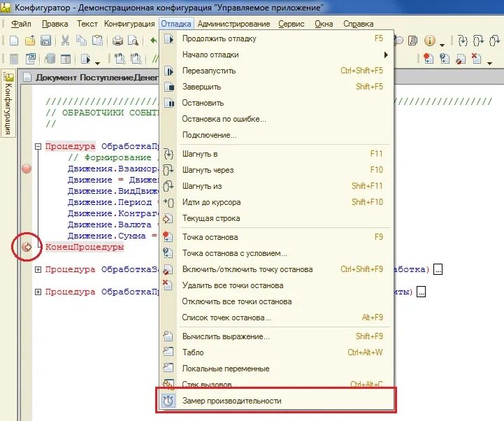Image resolution: width=504 pixels, height=421 pixels.
Task: Open the Окна menu
Action: pos(324,24)
